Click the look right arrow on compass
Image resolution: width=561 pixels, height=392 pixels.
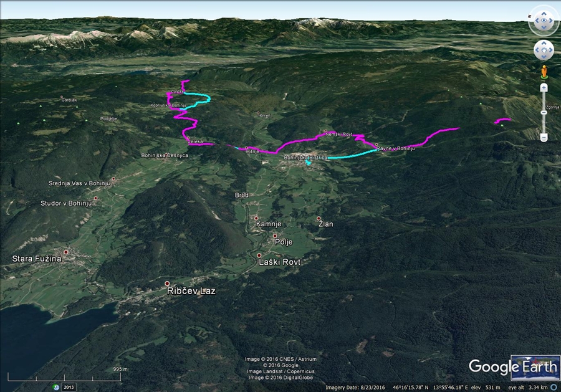(552, 21)
